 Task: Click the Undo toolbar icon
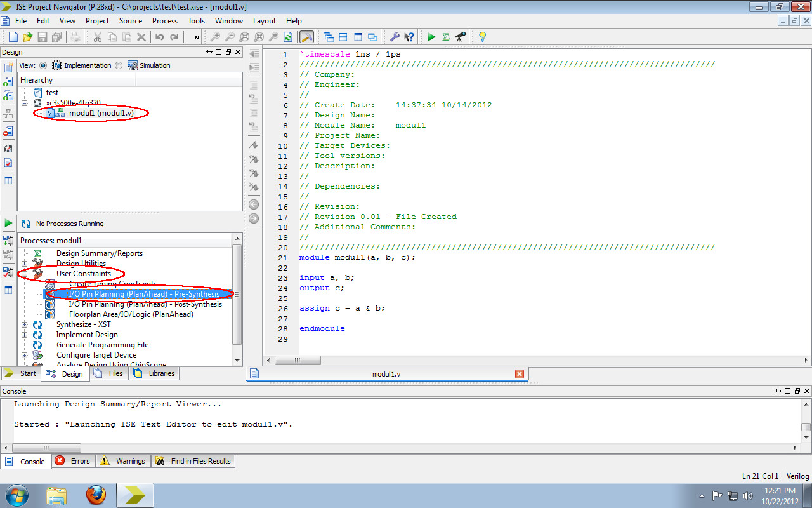(159, 36)
